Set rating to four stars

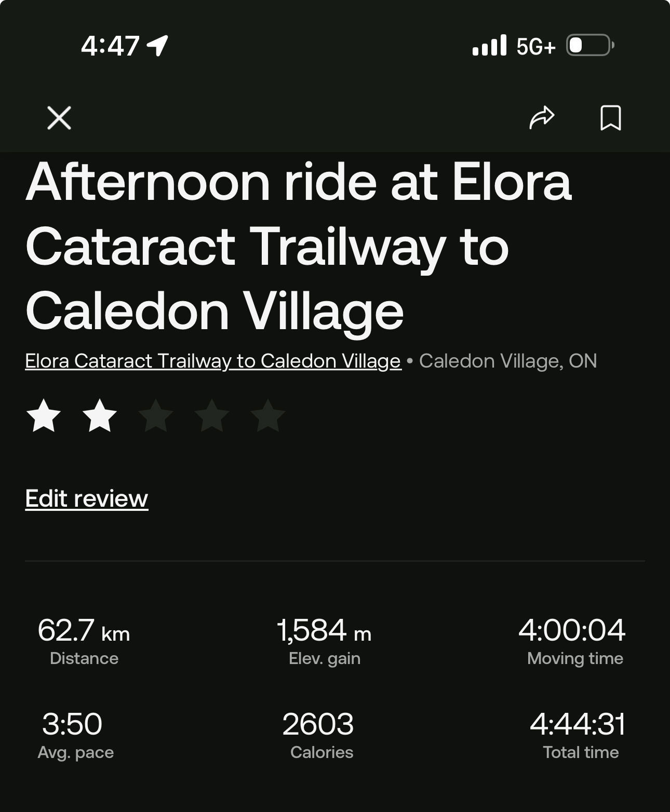pyautogui.click(x=212, y=415)
